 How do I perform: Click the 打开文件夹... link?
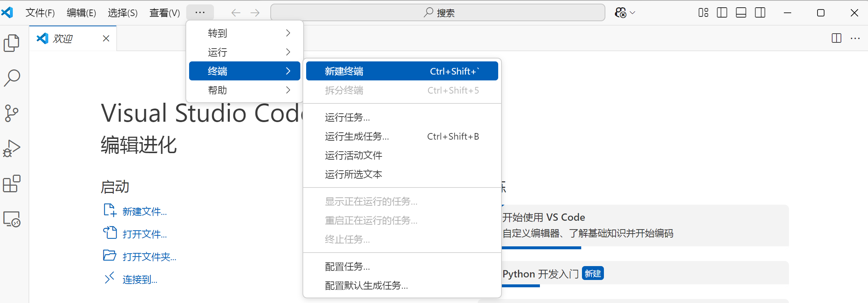pos(149,257)
